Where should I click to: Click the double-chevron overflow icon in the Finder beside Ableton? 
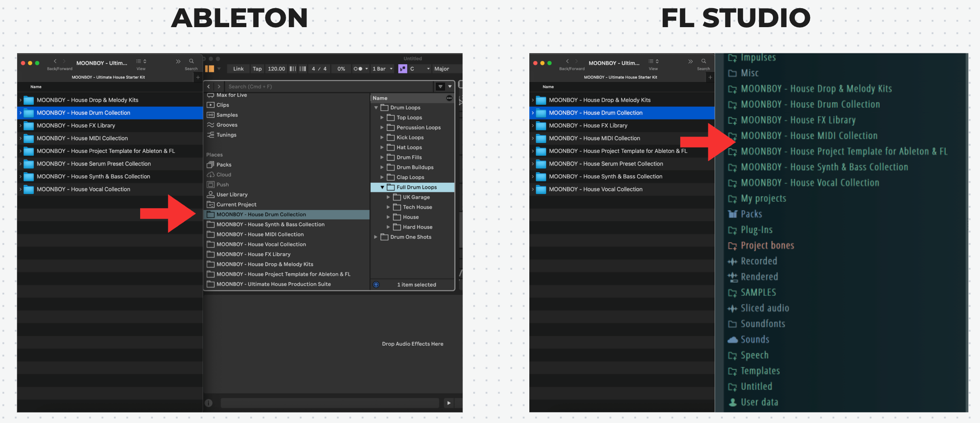coord(178,62)
